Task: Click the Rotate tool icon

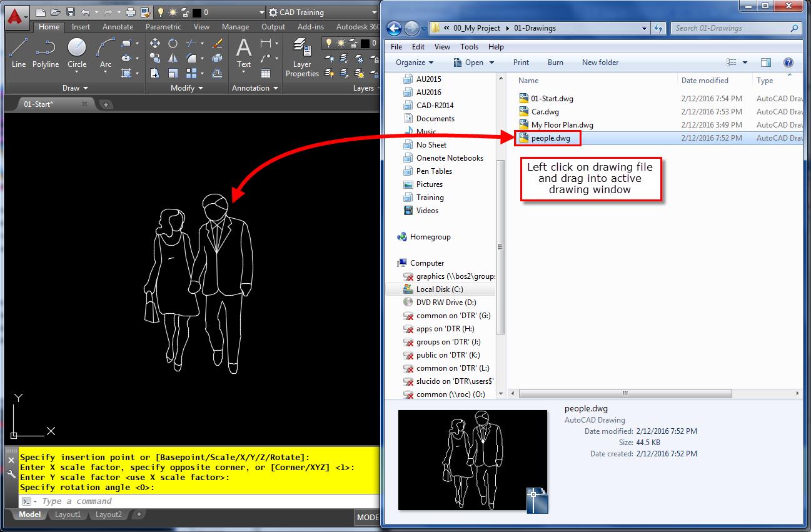Action: coord(173,43)
